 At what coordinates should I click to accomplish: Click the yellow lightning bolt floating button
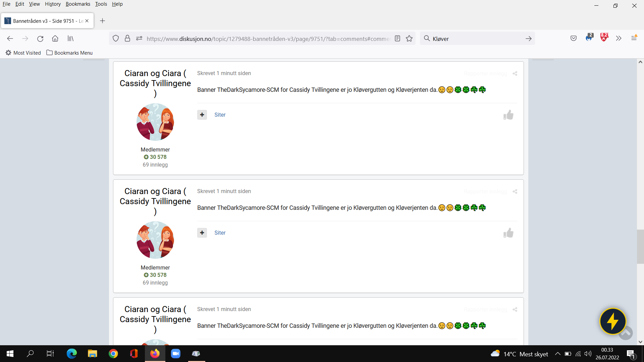pyautogui.click(x=613, y=321)
